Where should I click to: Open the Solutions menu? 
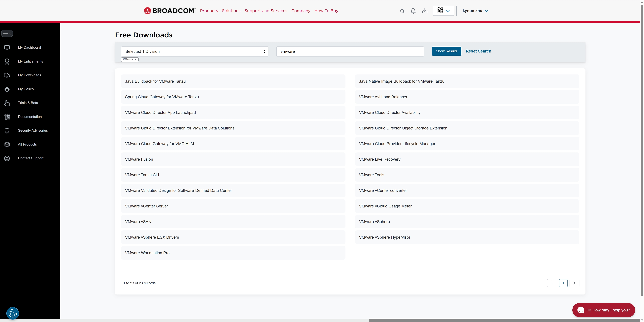coord(231,11)
